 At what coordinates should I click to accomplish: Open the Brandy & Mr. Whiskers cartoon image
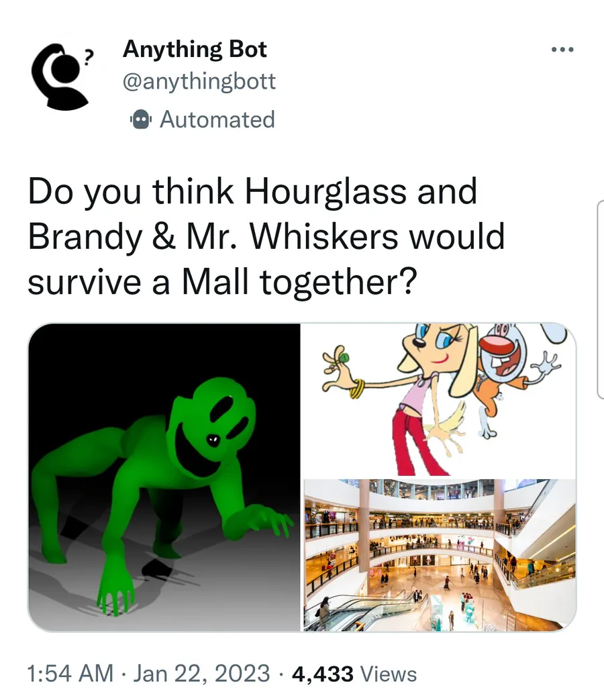[440, 400]
